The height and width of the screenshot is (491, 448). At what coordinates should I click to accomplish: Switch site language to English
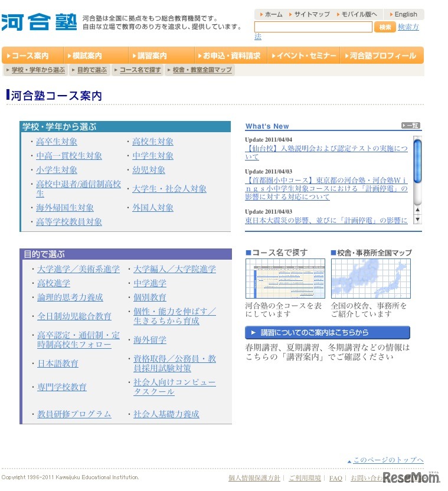(x=404, y=14)
